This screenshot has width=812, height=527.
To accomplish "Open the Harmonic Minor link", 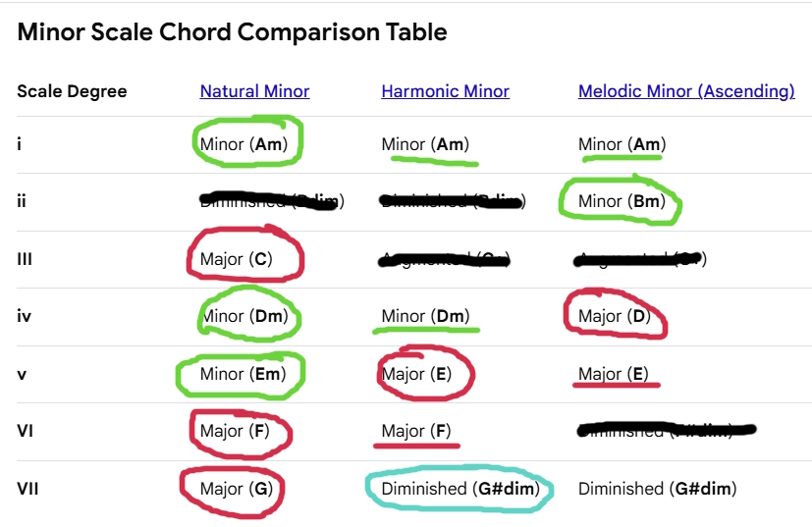I will tap(445, 91).
